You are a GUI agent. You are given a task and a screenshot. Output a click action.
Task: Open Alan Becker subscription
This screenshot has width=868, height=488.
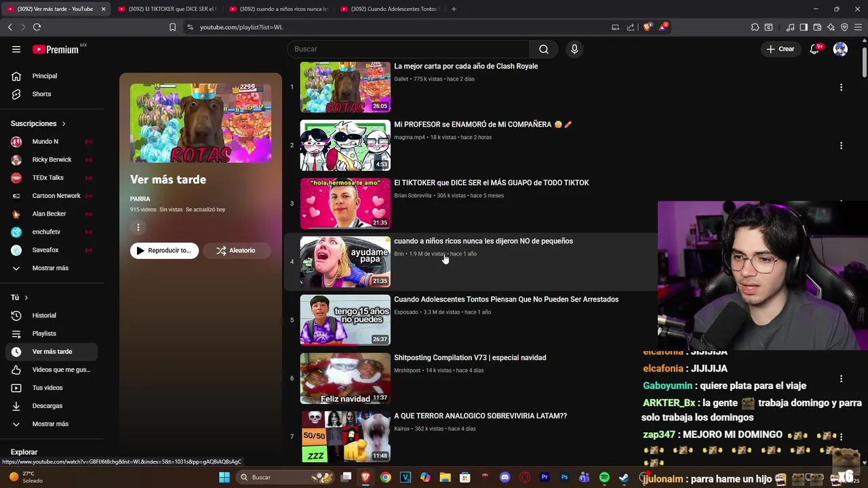pyautogui.click(x=52, y=213)
